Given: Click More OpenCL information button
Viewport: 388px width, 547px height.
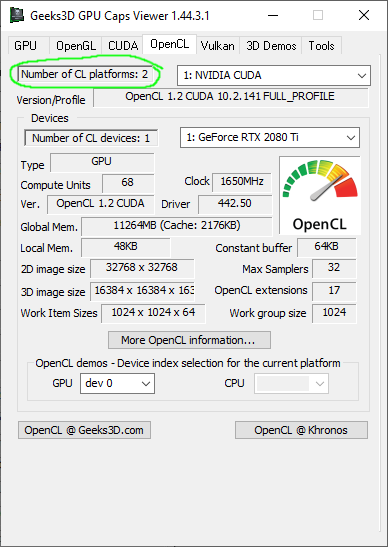Looking at the screenshot, I should [189, 340].
